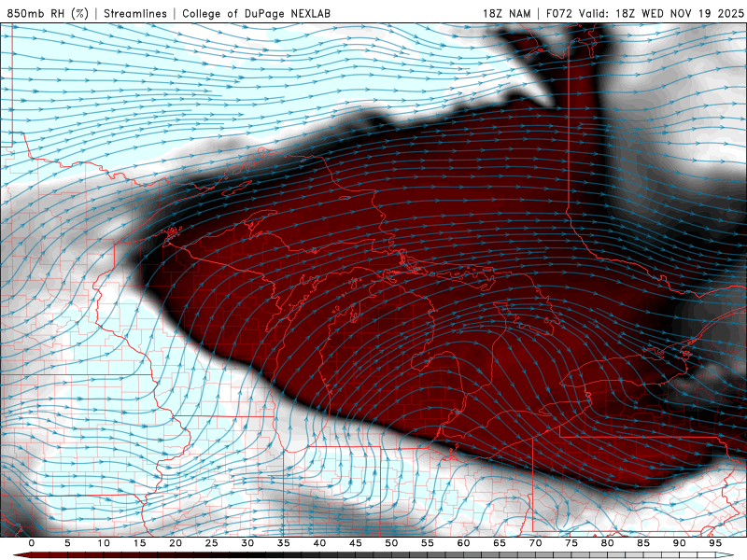Select the legend value 0

(32, 543)
